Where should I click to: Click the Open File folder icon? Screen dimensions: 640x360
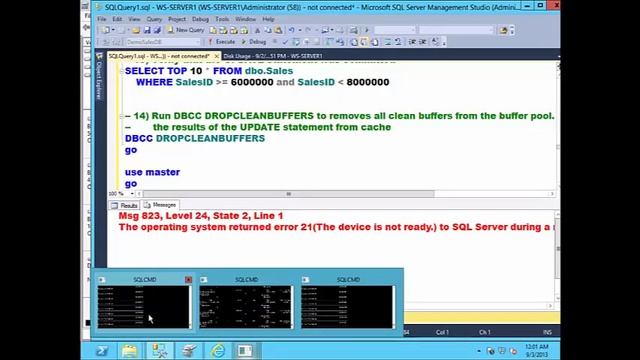pyautogui.click(x=136, y=30)
